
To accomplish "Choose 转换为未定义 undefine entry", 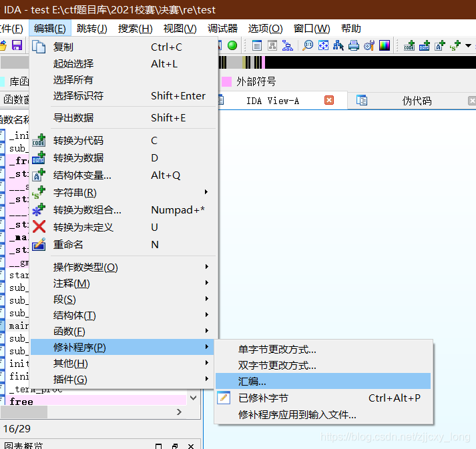I will pyautogui.click(x=124, y=227).
